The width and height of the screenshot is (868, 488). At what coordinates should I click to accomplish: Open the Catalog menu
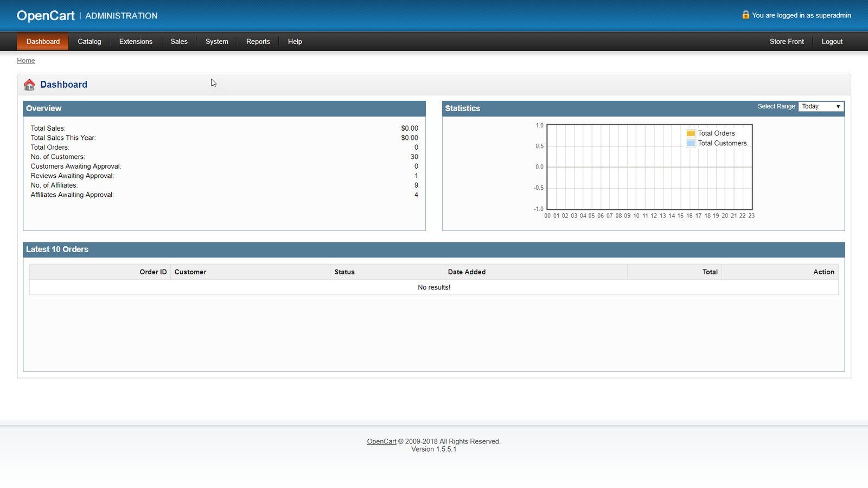pyautogui.click(x=90, y=42)
